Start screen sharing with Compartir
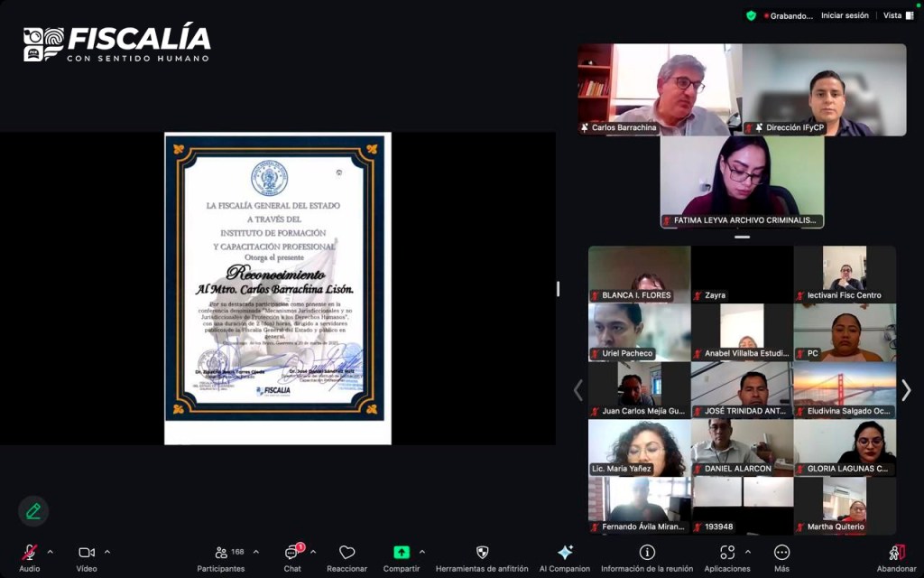924x578 pixels. 401,553
